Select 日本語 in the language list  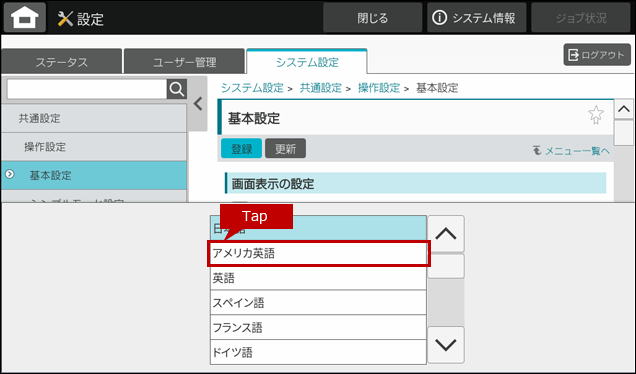tap(318, 228)
